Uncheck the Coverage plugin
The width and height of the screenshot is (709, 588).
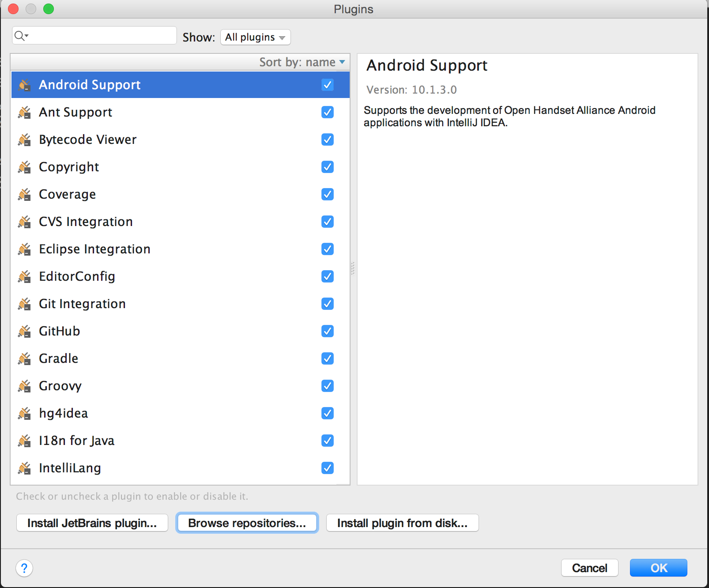328,194
